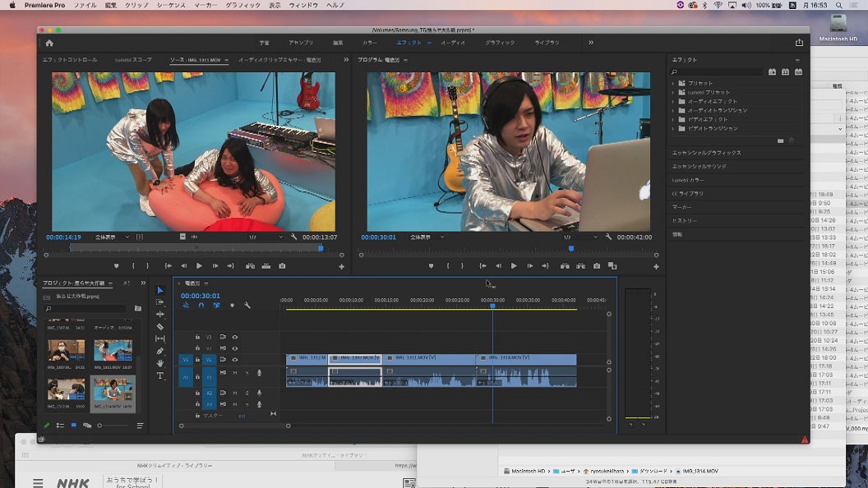This screenshot has width=868, height=488.
Task: Click Export Frame camera in Program monitor
Action: click(596, 266)
